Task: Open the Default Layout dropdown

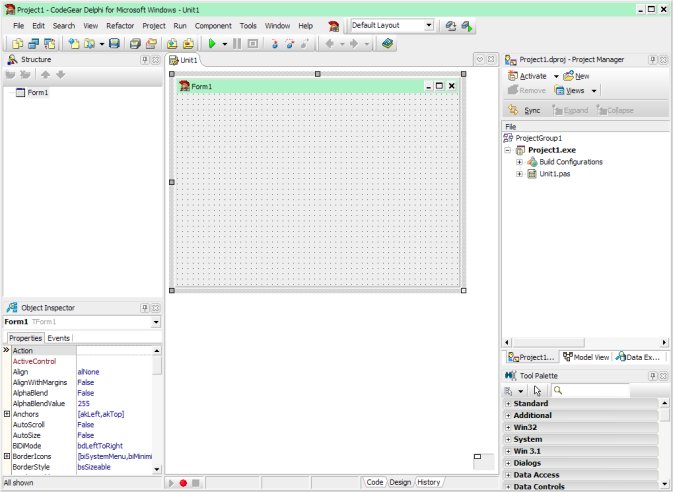Action: pyautogui.click(x=429, y=25)
